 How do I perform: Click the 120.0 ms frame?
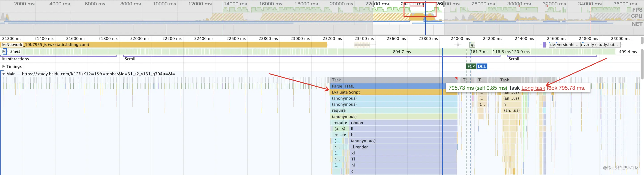(x=521, y=52)
